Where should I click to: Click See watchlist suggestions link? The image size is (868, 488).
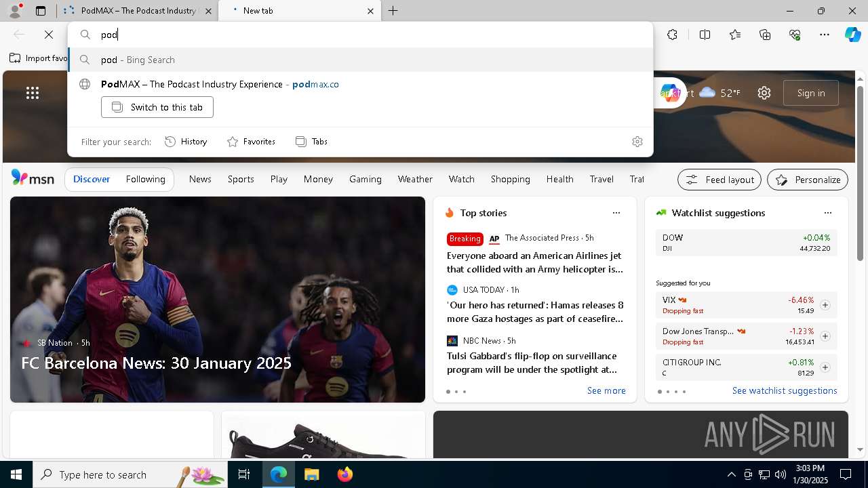pos(785,390)
